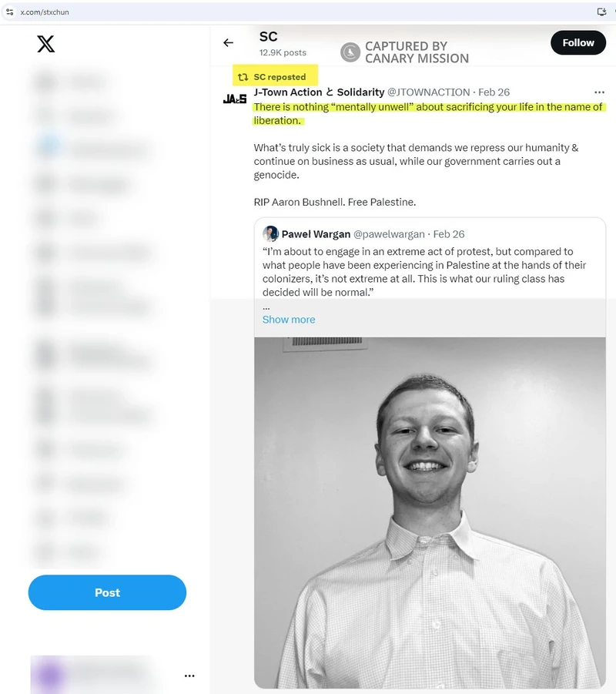
Task: Open the JA&S profile avatar
Action: [x=235, y=99]
